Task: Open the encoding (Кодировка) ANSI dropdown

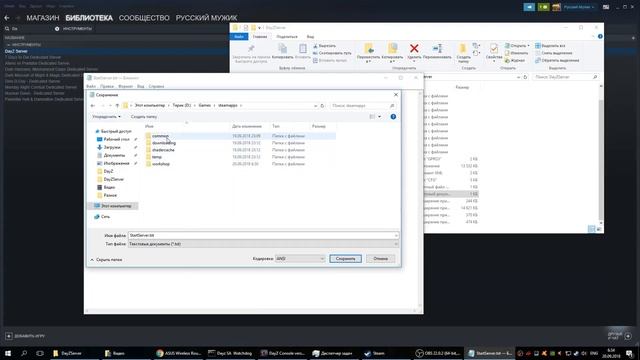Action: pyautogui.click(x=300, y=258)
